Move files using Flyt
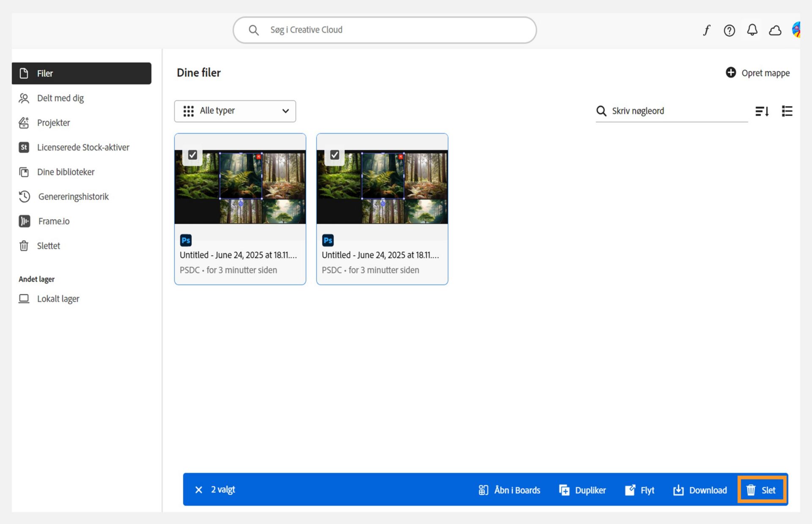Screen dimensions: 812x524 [639, 490]
